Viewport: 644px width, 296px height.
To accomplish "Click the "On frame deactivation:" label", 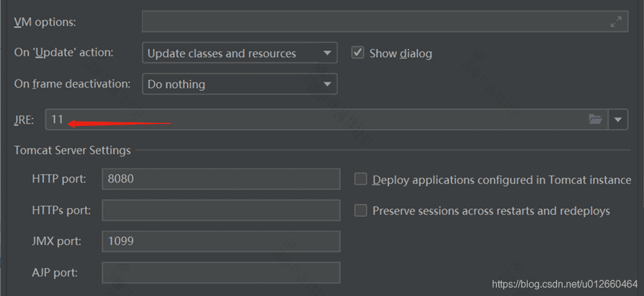I will point(73,84).
